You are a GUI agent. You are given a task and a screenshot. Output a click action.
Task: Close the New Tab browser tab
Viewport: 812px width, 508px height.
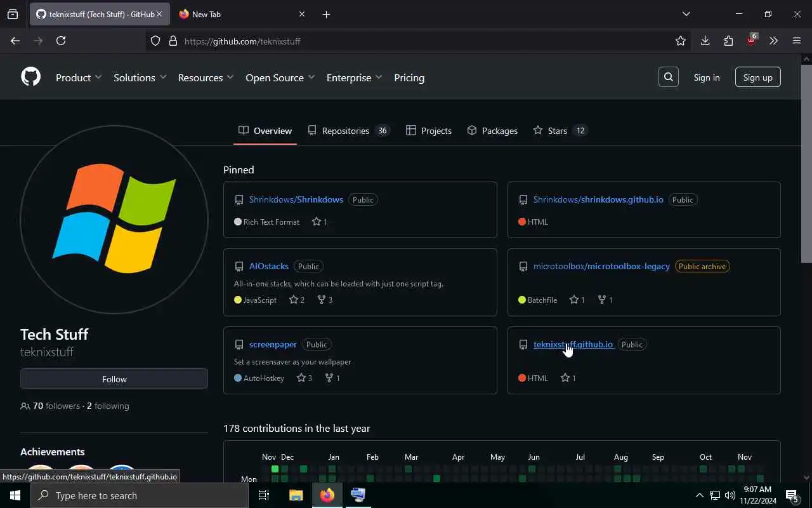click(302, 14)
